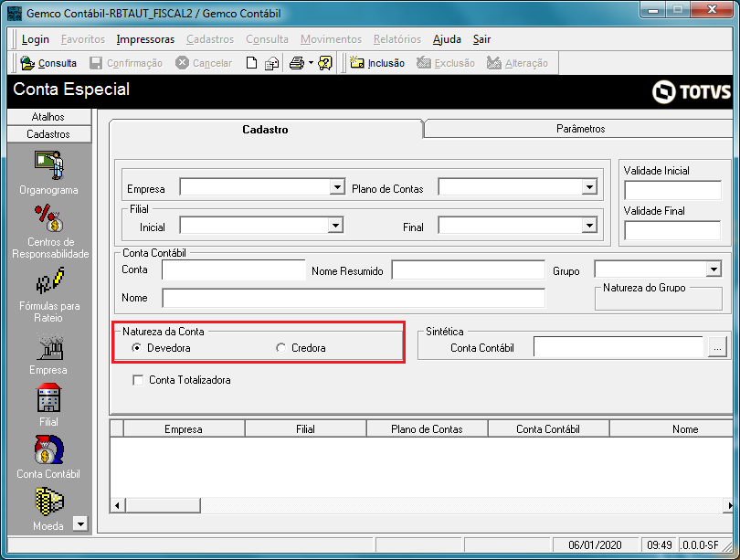This screenshot has height=560, width=740.
Task: Click the Nome input field
Action: (354, 298)
